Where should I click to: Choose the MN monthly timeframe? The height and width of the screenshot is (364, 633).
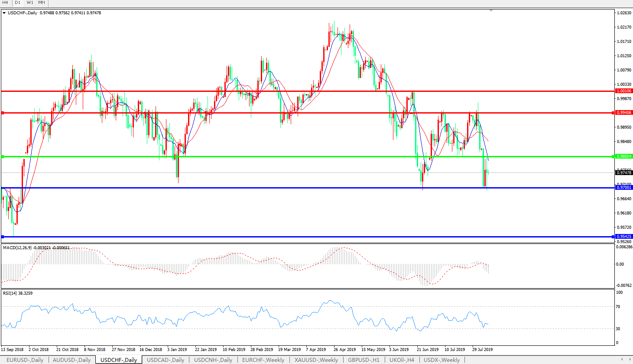pos(42,3)
